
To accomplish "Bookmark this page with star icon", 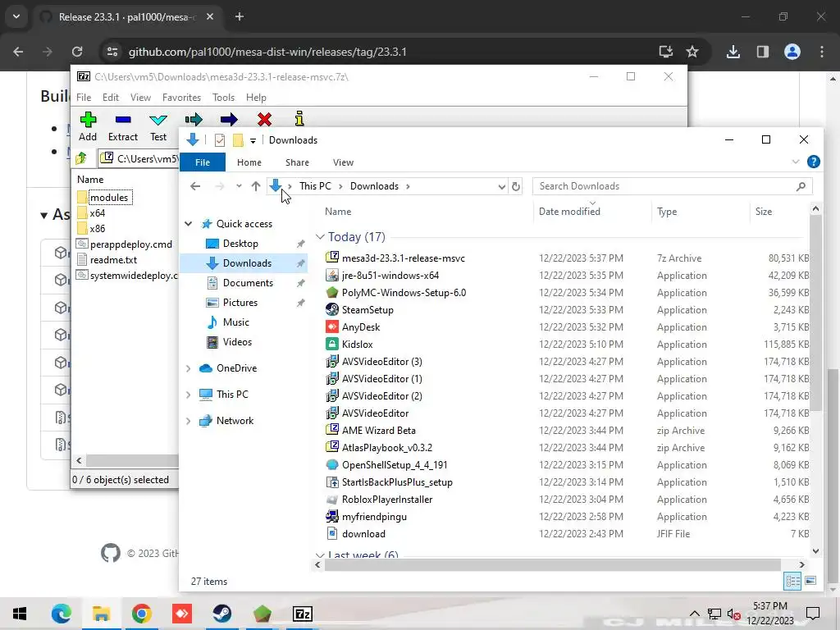I will (x=692, y=52).
